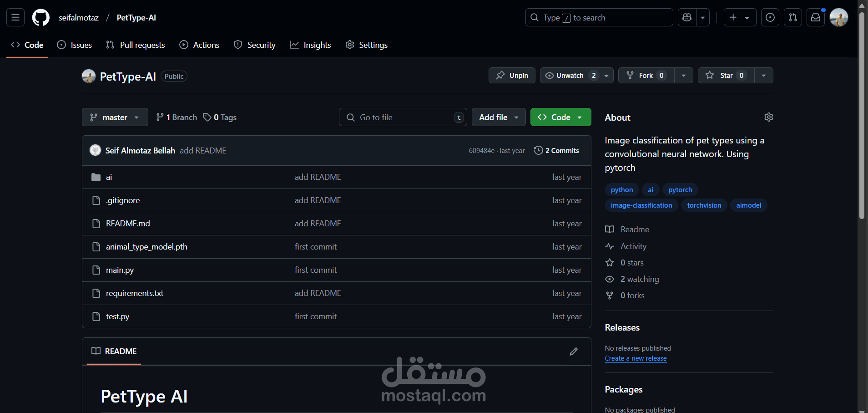Open the user profile avatar menu
This screenshot has width=868, height=413.
point(838,17)
